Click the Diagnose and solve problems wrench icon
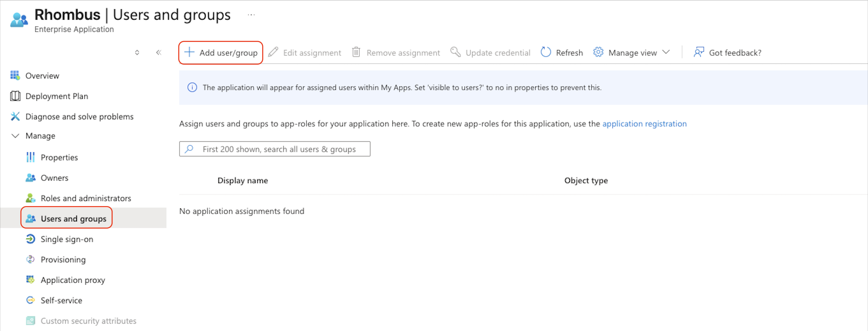 click(15, 116)
